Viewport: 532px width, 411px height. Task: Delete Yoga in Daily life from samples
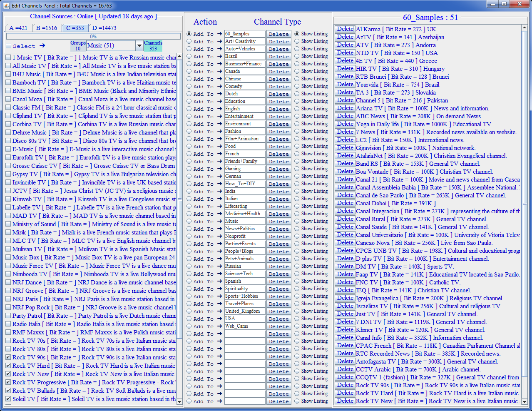[x=345, y=124]
